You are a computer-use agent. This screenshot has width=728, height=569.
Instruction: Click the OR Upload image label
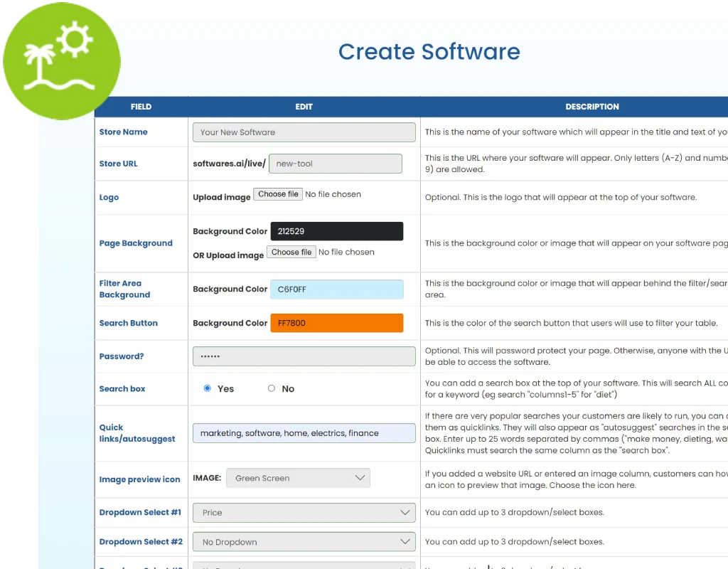pos(228,255)
